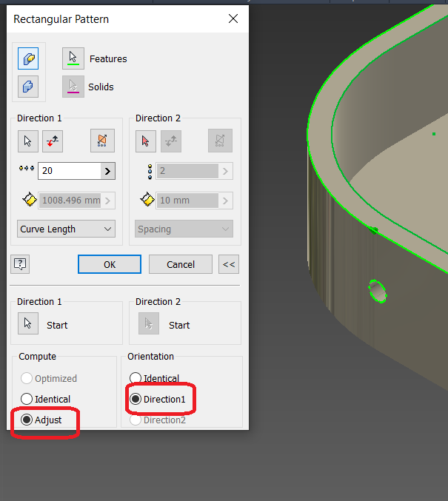Click the Direction 1 Start point selector
The width and height of the screenshot is (448, 501).
point(28,323)
